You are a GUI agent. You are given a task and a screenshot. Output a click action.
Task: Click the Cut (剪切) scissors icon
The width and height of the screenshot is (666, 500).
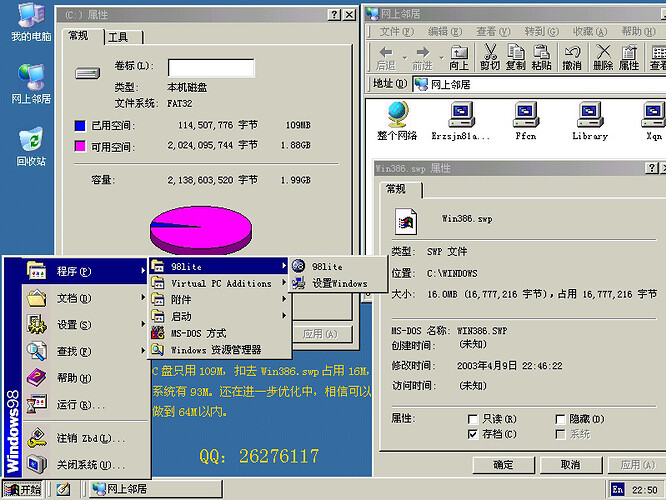click(x=490, y=58)
